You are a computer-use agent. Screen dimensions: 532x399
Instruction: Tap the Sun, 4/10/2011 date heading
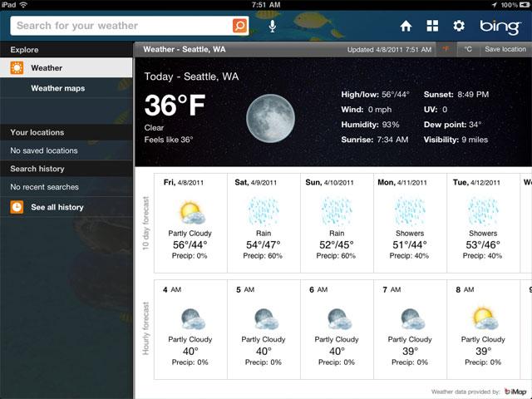329,183
